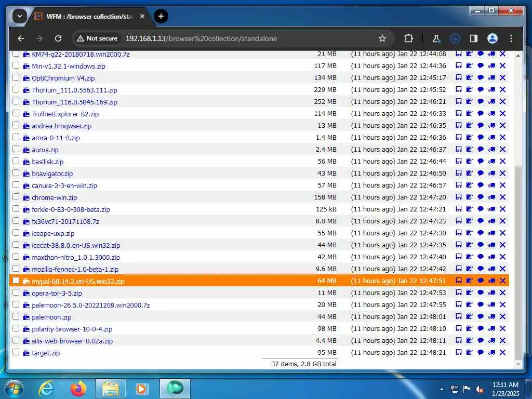The width and height of the screenshot is (532, 399).
Task: Select the iceape-uxp.zip checkbox
Action: [x=16, y=232]
